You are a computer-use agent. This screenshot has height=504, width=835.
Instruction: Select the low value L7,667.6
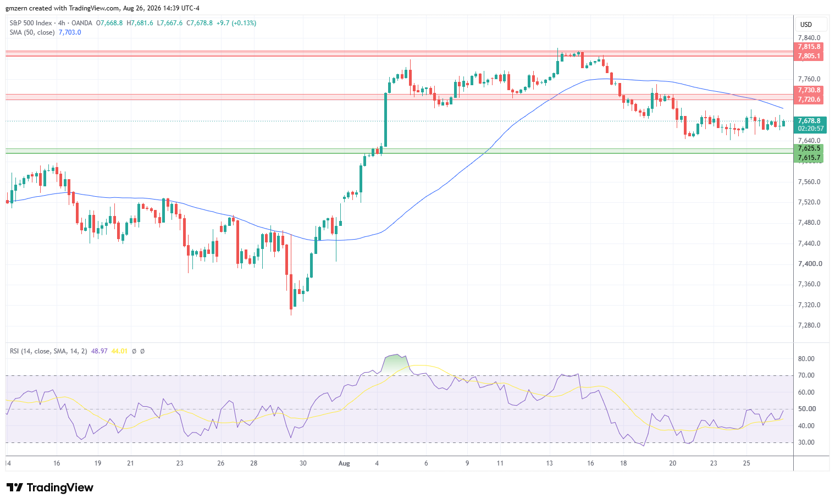[x=169, y=23]
